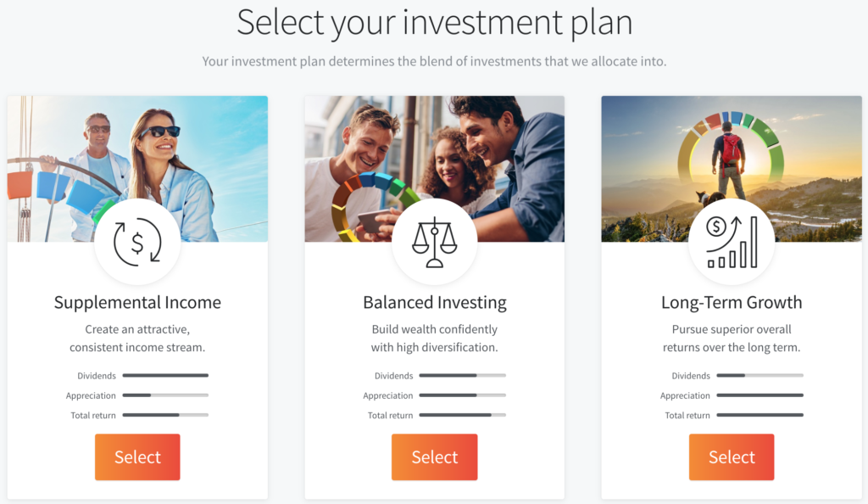Image resolution: width=868 pixels, height=504 pixels.
Task: Click the Supplemental Income dollar-cycle icon
Action: point(137,242)
